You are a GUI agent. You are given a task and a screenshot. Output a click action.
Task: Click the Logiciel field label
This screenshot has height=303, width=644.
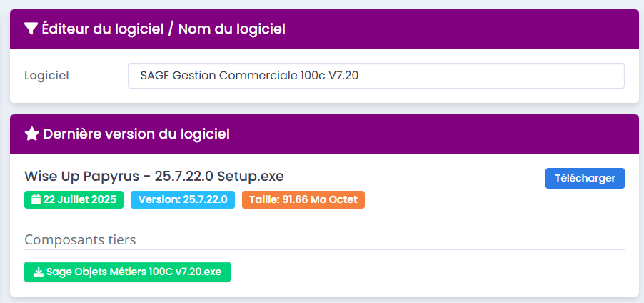[x=46, y=75]
